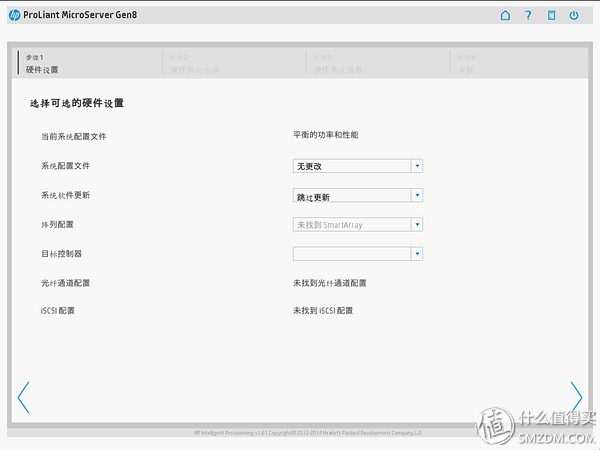
Task: Open the 系统配置文件 dropdown showing 无更改
Action: pyautogui.click(x=358, y=166)
